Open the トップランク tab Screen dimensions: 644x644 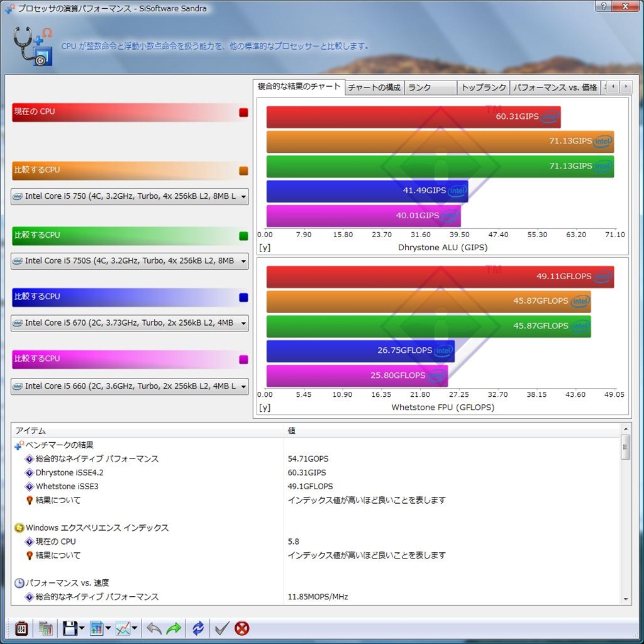point(484,87)
